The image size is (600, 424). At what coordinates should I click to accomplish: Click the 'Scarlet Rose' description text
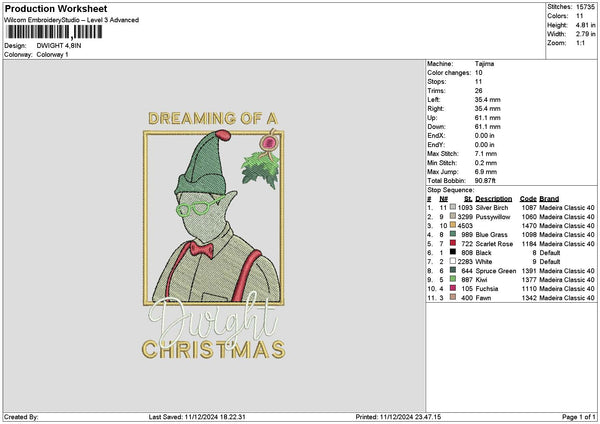point(494,243)
